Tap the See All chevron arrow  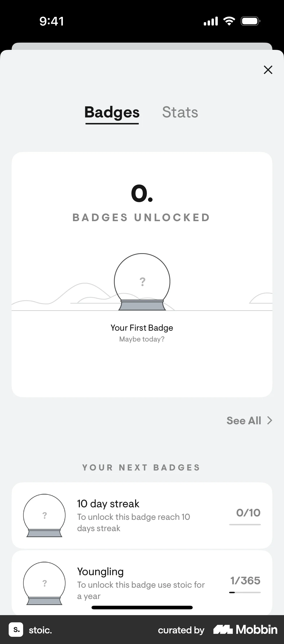(x=270, y=420)
